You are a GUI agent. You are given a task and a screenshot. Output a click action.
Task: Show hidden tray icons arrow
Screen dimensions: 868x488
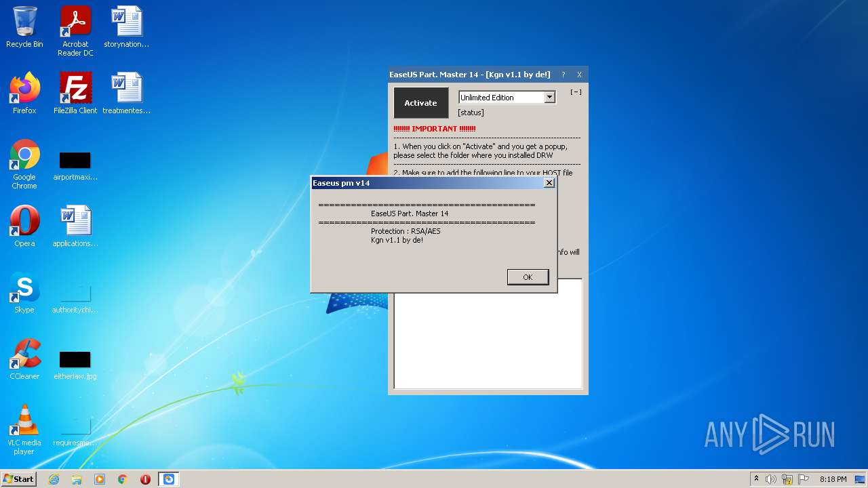tap(756, 479)
